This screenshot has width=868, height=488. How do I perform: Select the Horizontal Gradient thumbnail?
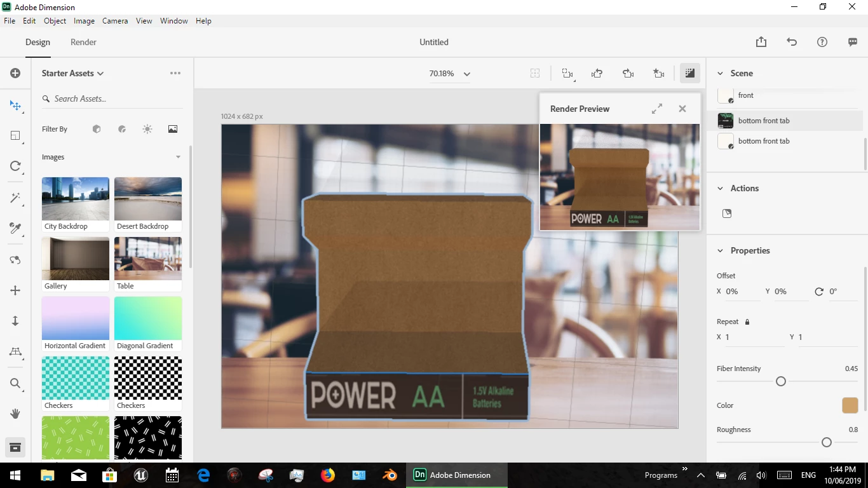click(76, 318)
